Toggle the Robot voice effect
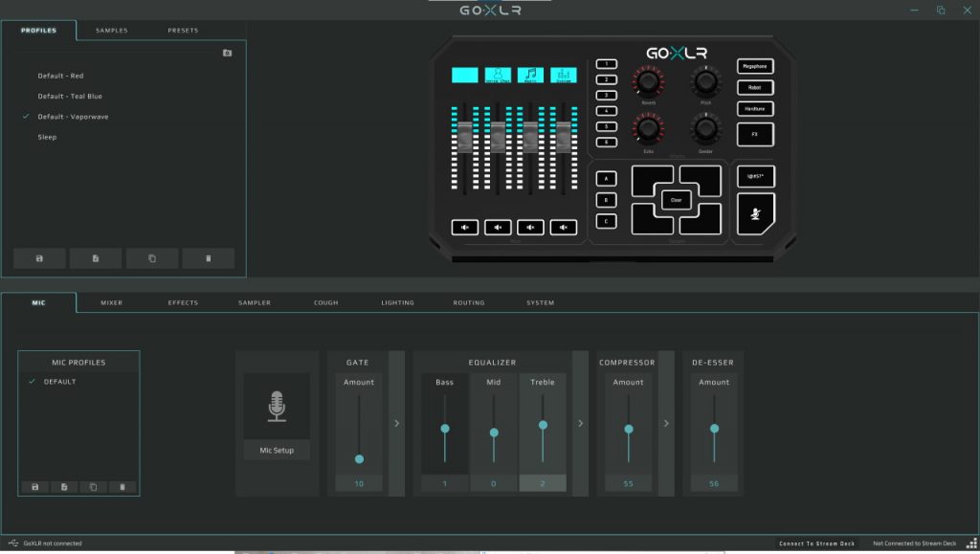The height and width of the screenshot is (554, 980). point(754,87)
